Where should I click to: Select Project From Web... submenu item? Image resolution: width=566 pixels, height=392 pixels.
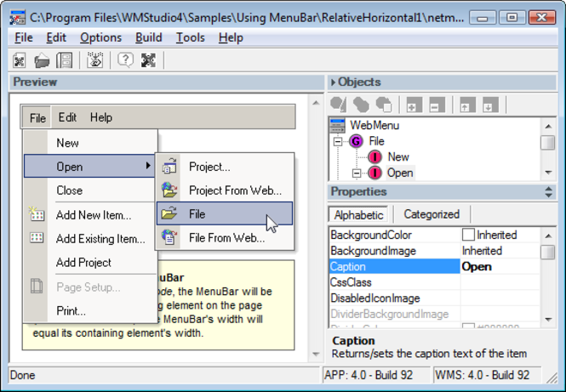[225, 190]
